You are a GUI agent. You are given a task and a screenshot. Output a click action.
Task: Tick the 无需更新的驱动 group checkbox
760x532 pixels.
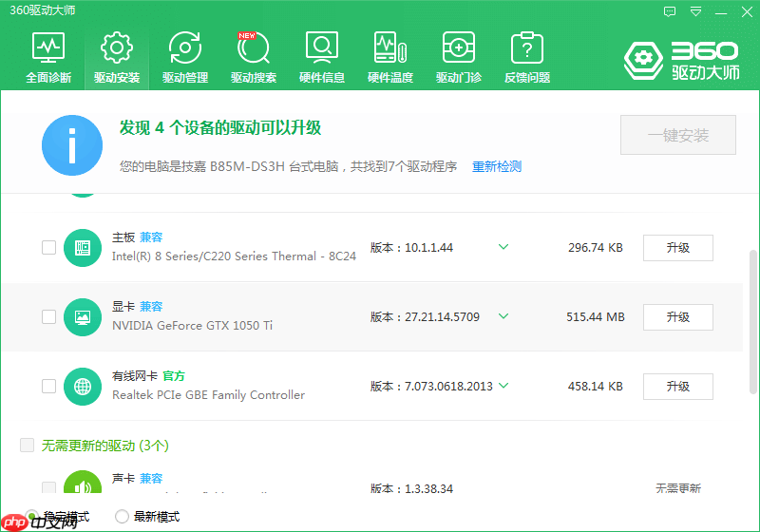pos(28,445)
